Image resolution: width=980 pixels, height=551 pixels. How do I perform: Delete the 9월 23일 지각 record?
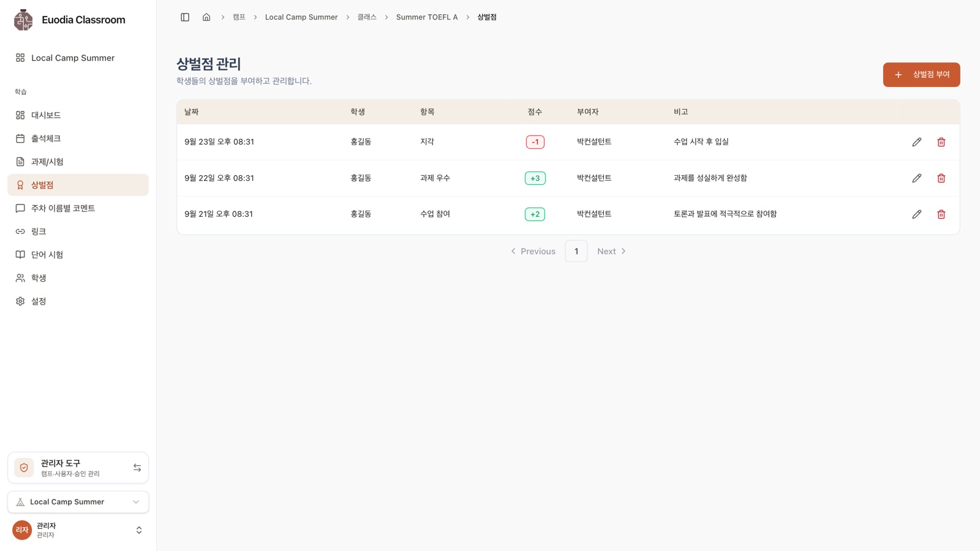pos(941,142)
